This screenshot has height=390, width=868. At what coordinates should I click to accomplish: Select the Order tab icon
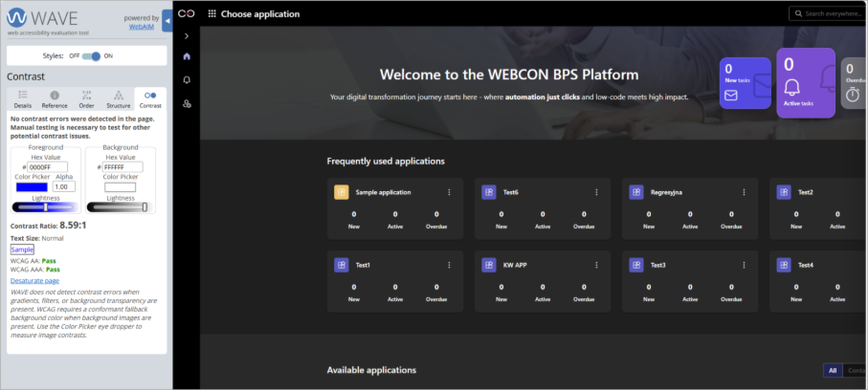click(86, 98)
